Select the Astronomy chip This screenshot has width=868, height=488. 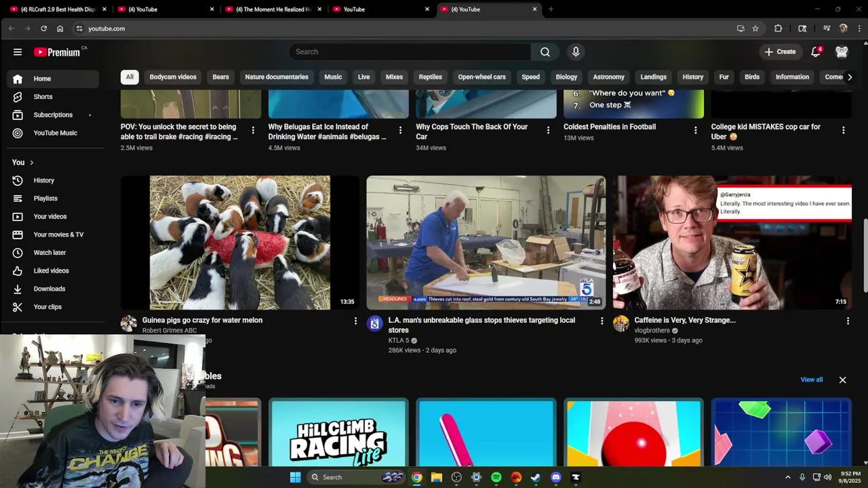coord(608,77)
